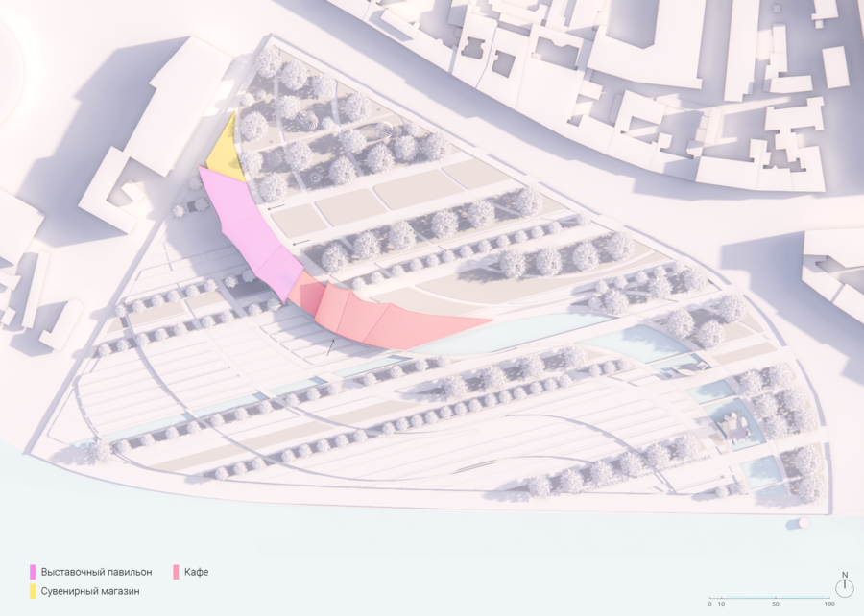
Task: Click the salmon Кафе legend swatch
Action: point(177,572)
